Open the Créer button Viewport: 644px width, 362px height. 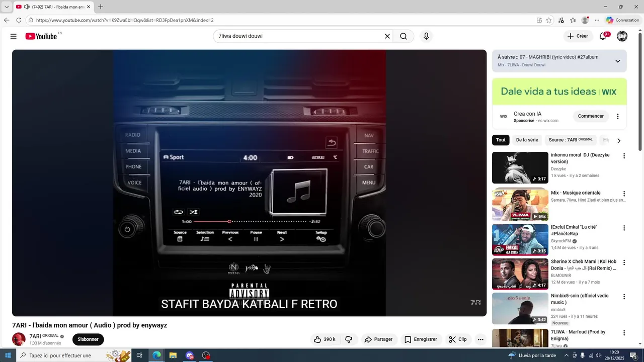coord(578,36)
